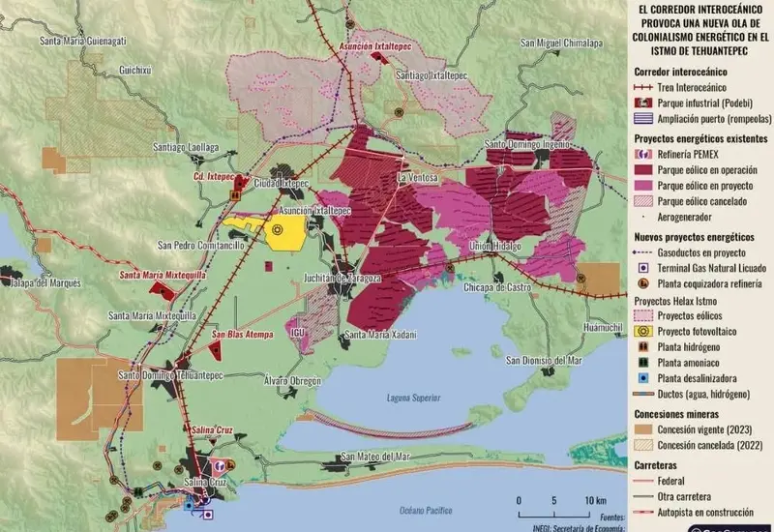This screenshot has width=774, height=532.
Task: Click the Ductos (agua, hidrógeno) legend line
Action: click(643, 395)
